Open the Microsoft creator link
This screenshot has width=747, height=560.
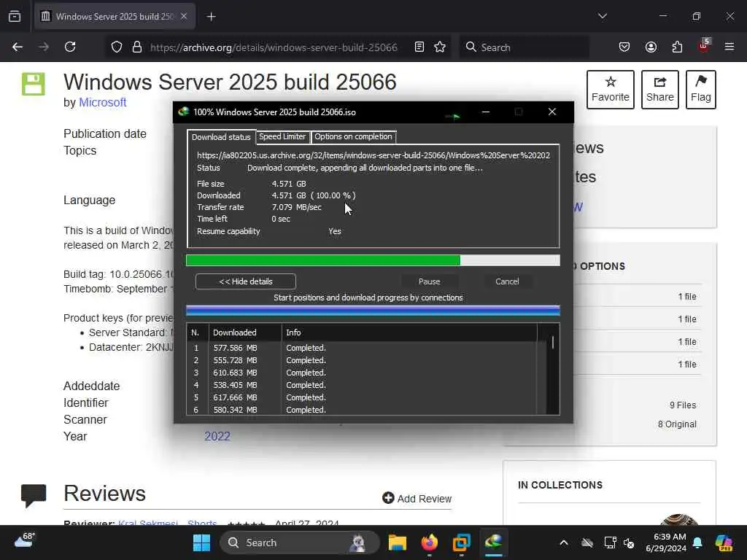click(102, 102)
